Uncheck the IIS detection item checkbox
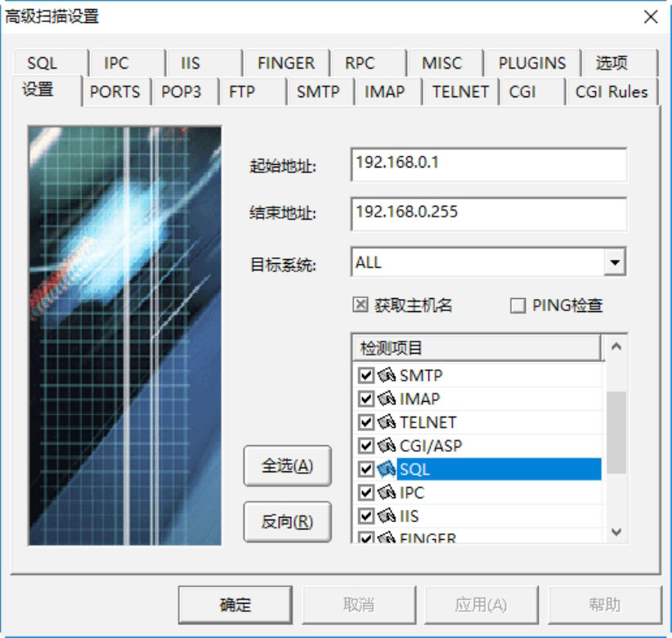This screenshot has width=672, height=638. coord(366,516)
